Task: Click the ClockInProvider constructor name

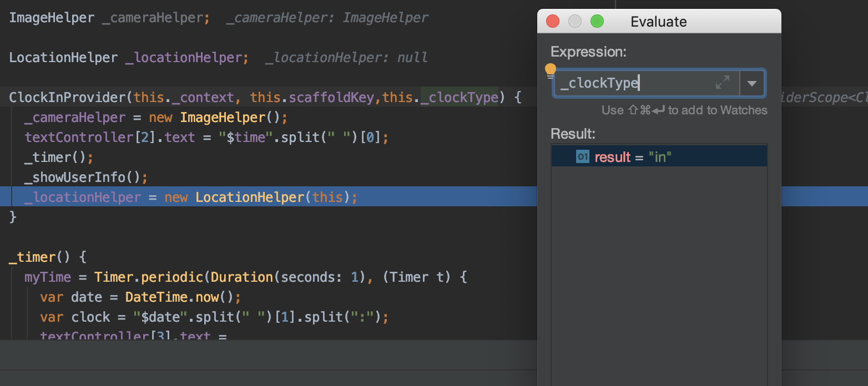Action: [67, 98]
